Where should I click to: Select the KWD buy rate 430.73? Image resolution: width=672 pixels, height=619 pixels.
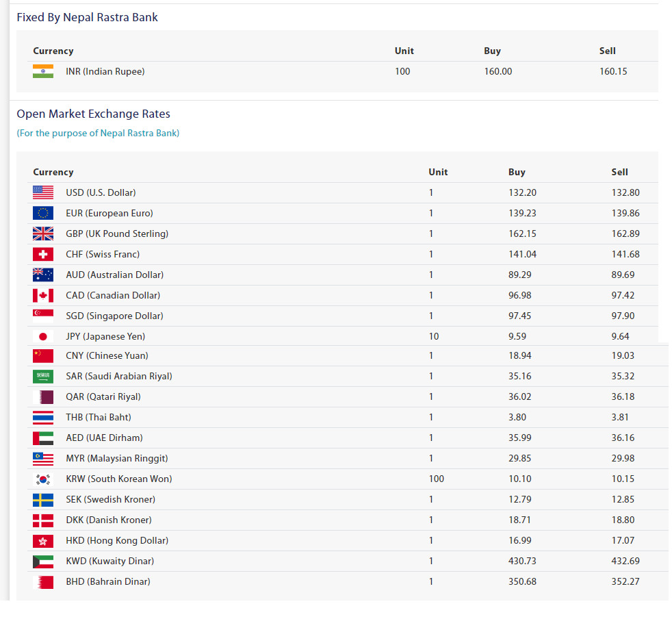(x=522, y=561)
